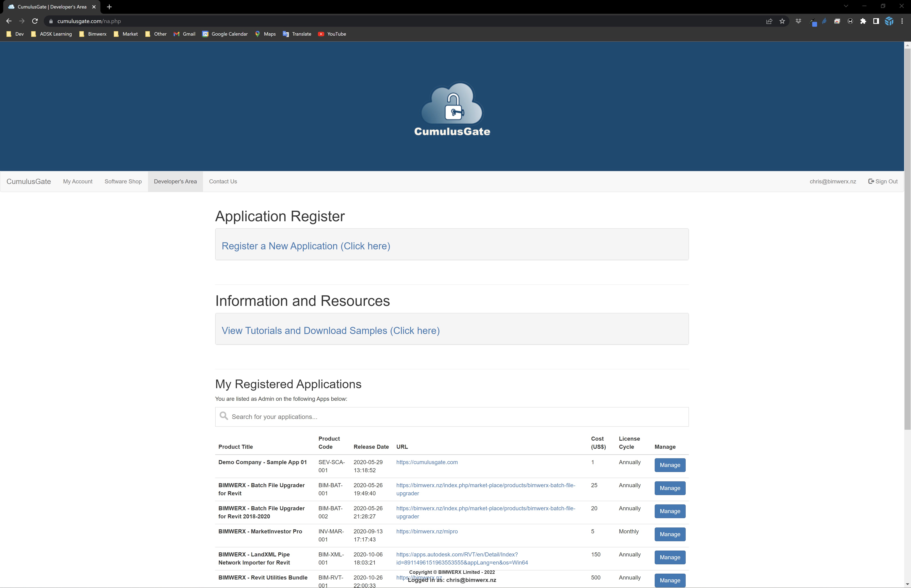This screenshot has height=588, width=911.
Task: Open the apps.autodesk.com LandXML link
Action: coord(462,558)
